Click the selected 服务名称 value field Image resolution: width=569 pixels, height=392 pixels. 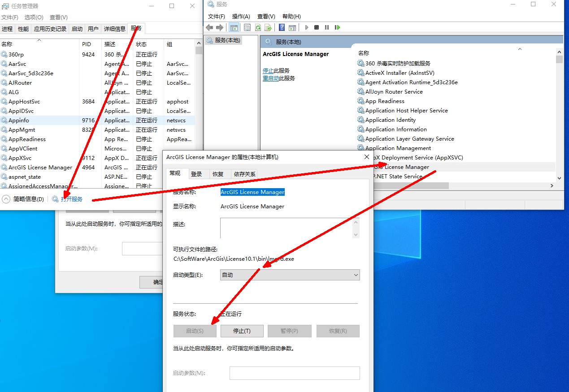(x=252, y=192)
